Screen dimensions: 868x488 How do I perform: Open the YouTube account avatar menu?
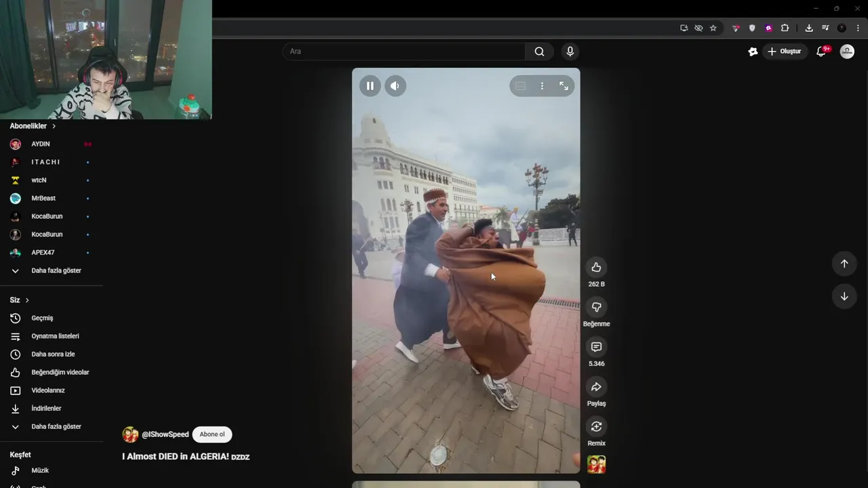(x=847, y=52)
